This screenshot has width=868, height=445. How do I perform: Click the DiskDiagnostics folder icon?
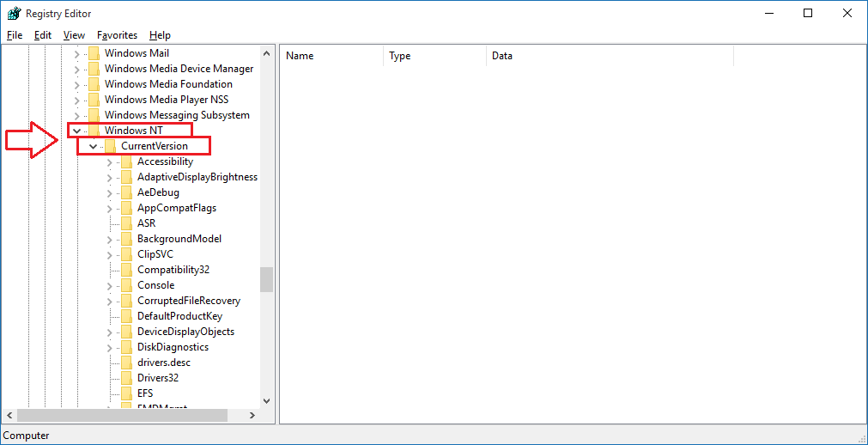[x=127, y=347]
